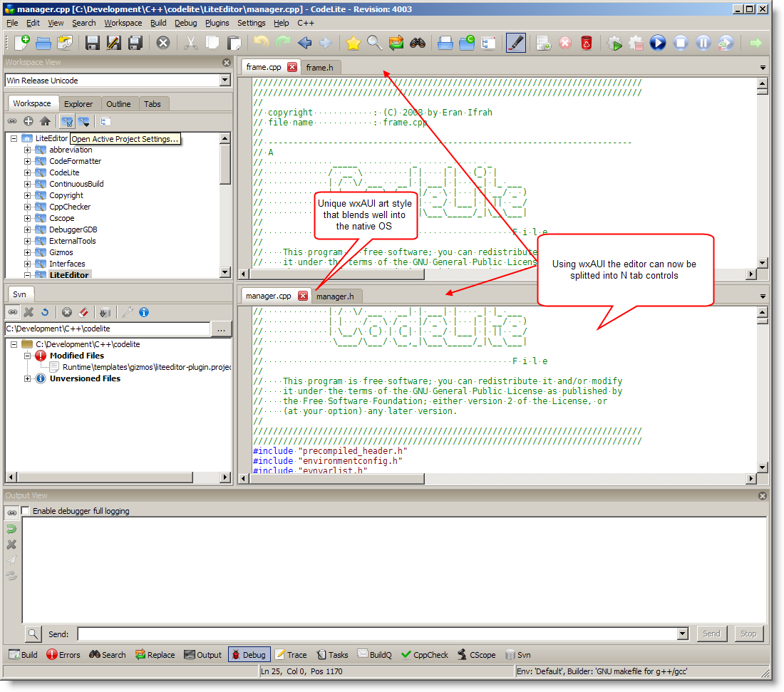The width and height of the screenshot is (784, 692).
Task: Open the Win Release Unicode configuration dropdown
Action: (x=225, y=80)
